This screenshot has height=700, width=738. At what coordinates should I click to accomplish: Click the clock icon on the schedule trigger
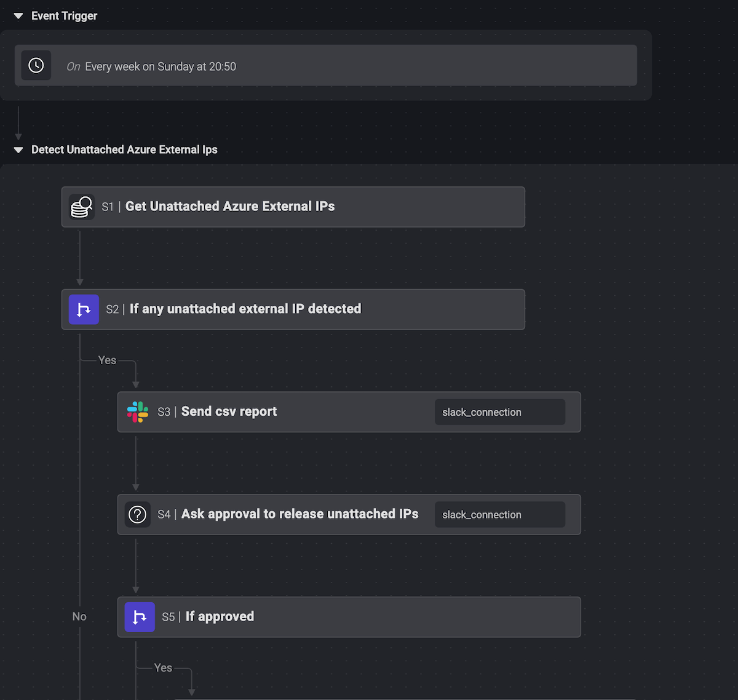tap(36, 65)
